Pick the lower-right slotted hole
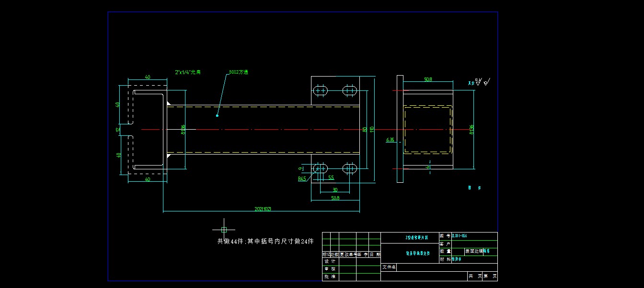Viewport: 644px width, 288px height. (x=350, y=168)
